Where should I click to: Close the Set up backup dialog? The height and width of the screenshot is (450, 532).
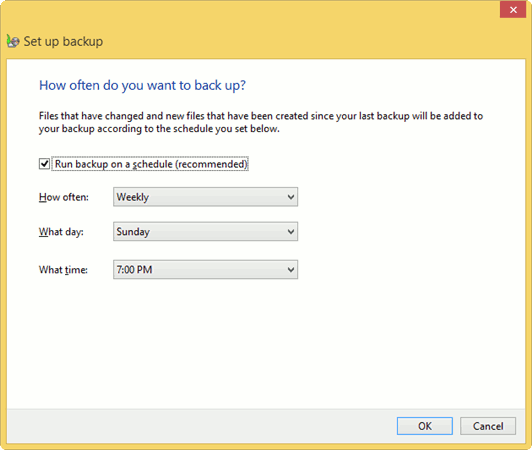coord(513,10)
